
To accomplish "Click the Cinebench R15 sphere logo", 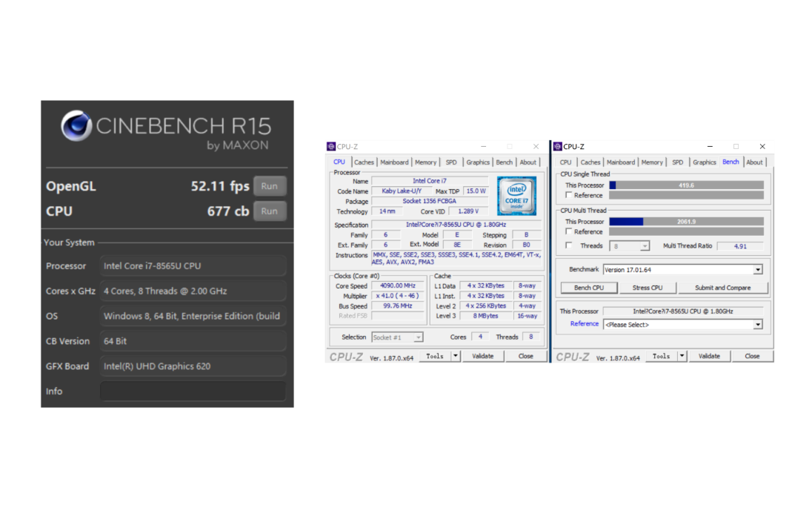I will coord(76,125).
